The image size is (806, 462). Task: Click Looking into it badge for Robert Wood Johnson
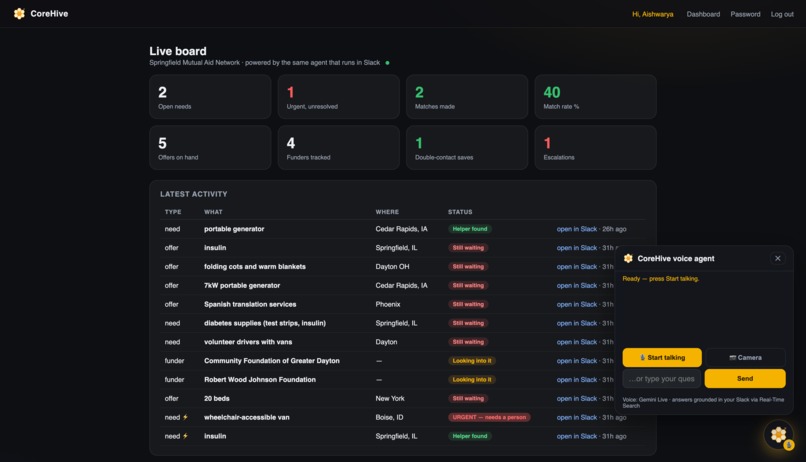point(472,380)
